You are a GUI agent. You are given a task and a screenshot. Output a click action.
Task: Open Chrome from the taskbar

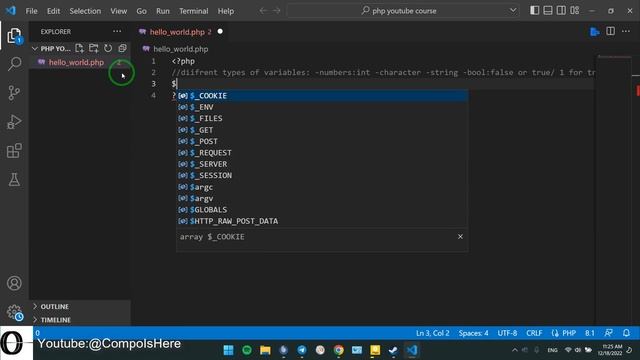[338, 350]
